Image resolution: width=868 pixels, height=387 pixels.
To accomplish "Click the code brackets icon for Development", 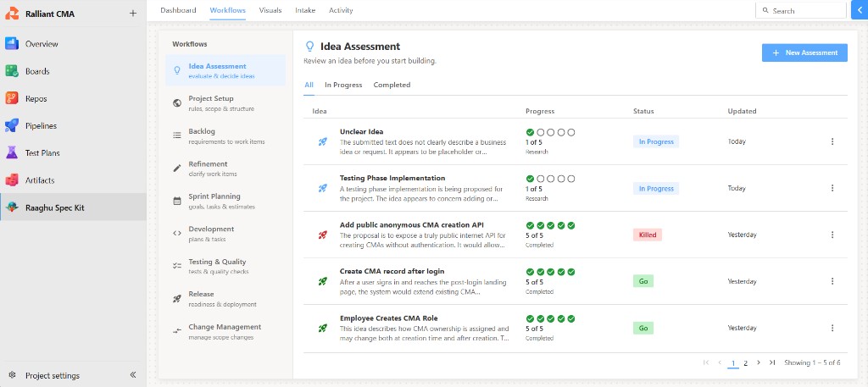I will click(x=177, y=234).
